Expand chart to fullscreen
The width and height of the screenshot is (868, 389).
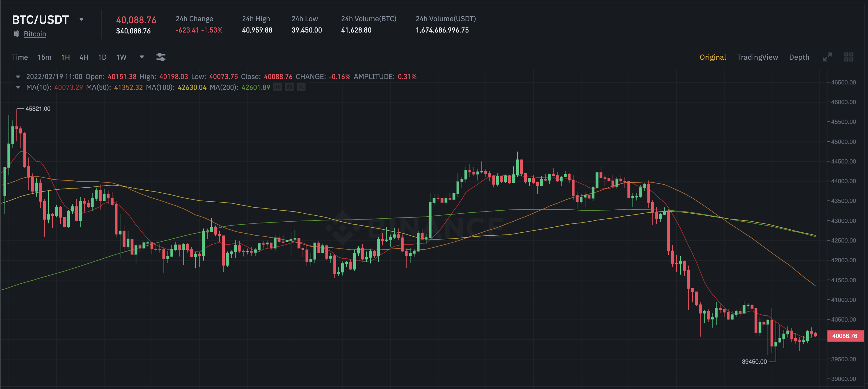(827, 57)
